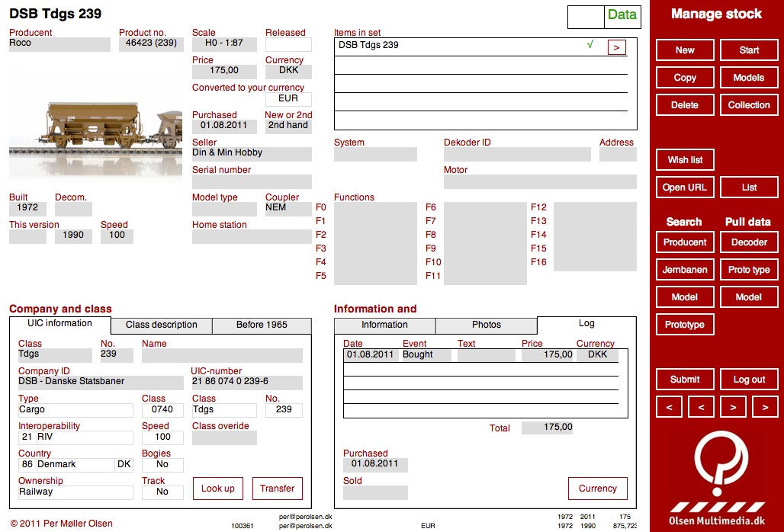Click Model button under Pull data
Screen dimensions: 784x532
pos(749,297)
